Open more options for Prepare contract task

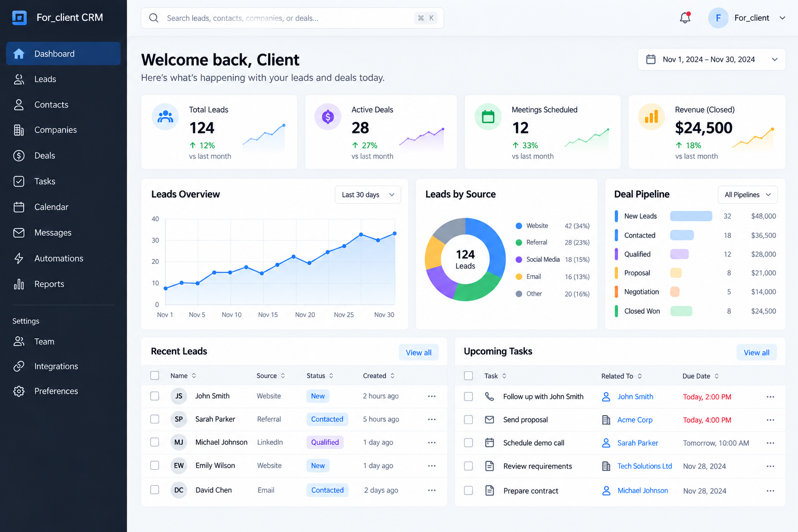[x=770, y=491]
